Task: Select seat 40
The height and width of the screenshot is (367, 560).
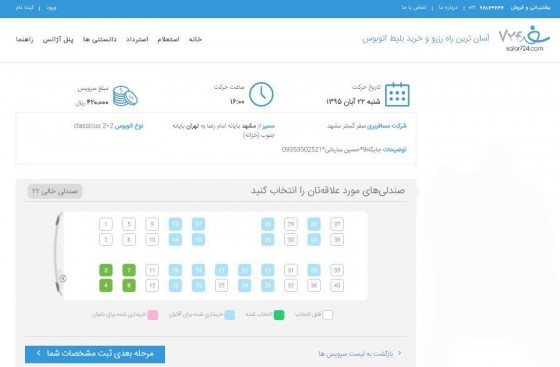Action: point(337,286)
